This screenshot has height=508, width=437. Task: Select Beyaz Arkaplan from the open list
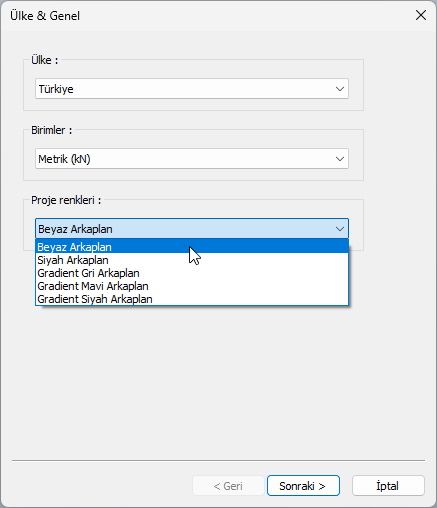click(192, 247)
